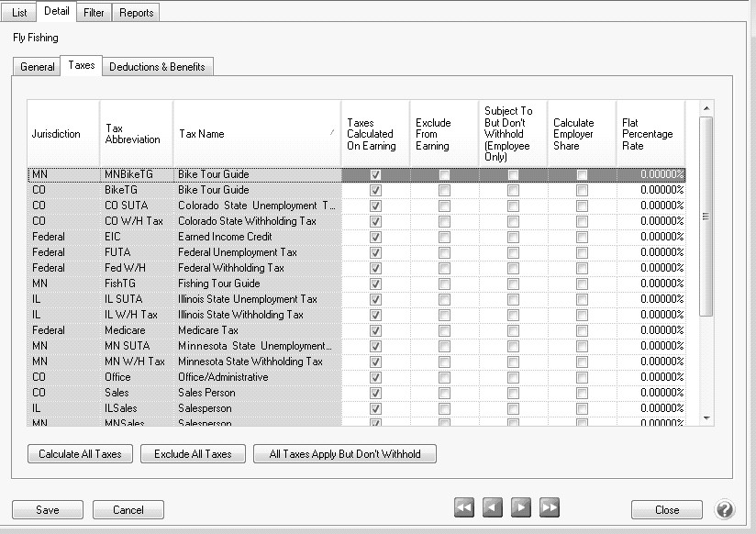Switch to the Deductions & Benefits tab
The width and height of the screenshot is (756, 534).
[x=158, y=67]
